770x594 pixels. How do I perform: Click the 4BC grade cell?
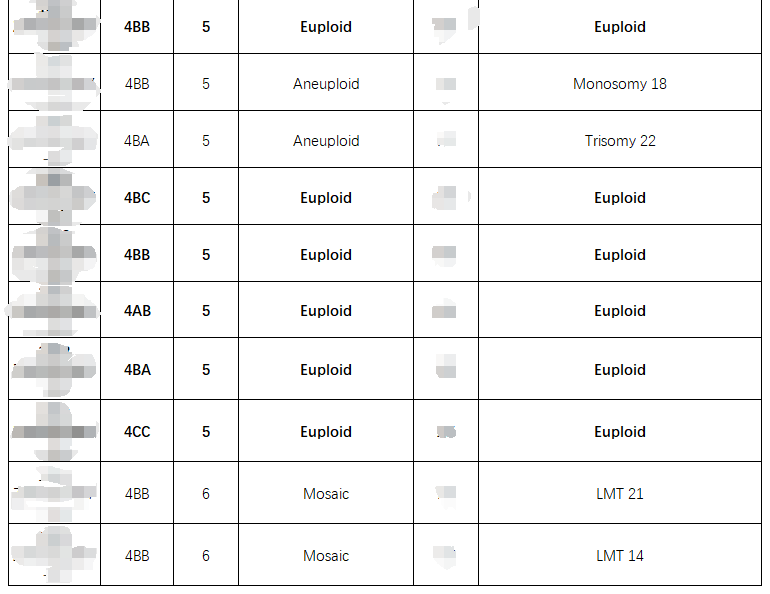[x=137, y=198]
